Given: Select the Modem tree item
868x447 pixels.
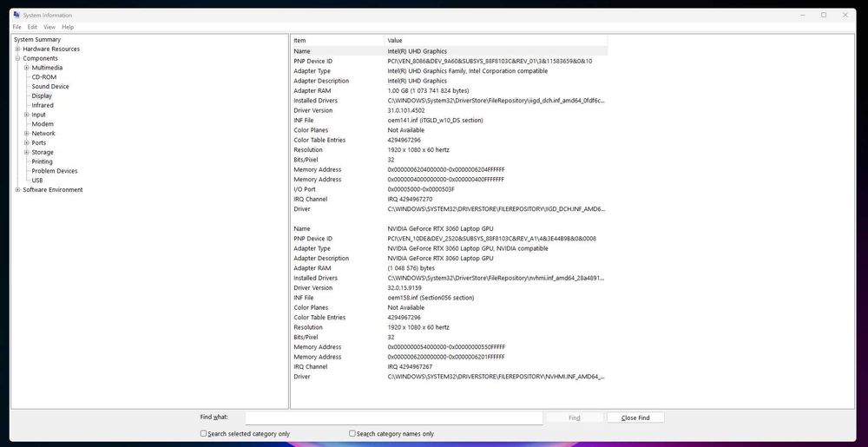Looking at the screenshot, I should point(42,124).
